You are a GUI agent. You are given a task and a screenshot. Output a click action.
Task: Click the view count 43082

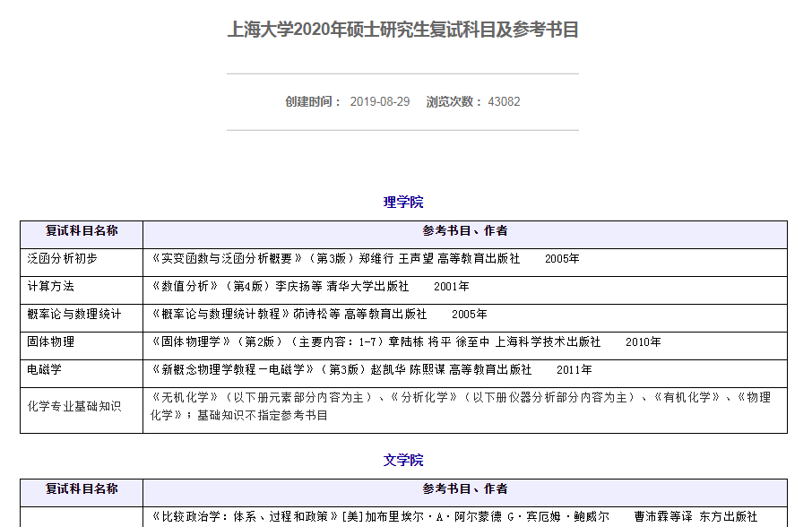coord(504,101)
